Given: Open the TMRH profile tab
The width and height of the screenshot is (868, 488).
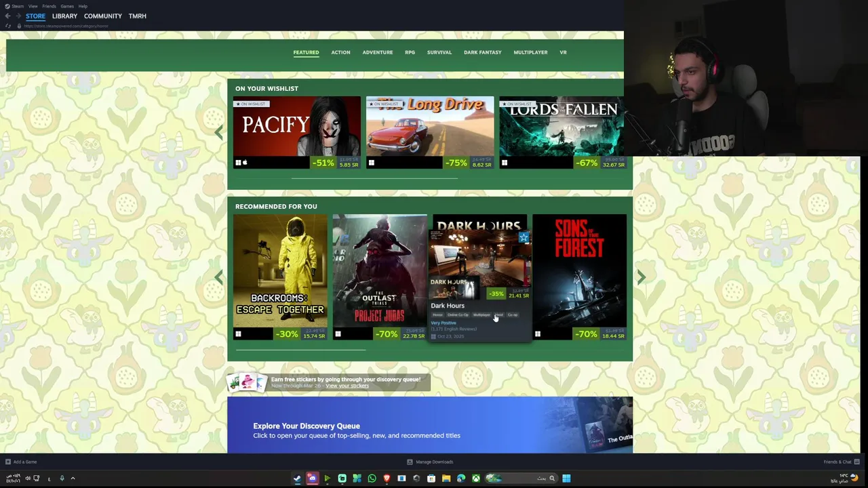Looking at the screenshot, I should tap(138, 16).
